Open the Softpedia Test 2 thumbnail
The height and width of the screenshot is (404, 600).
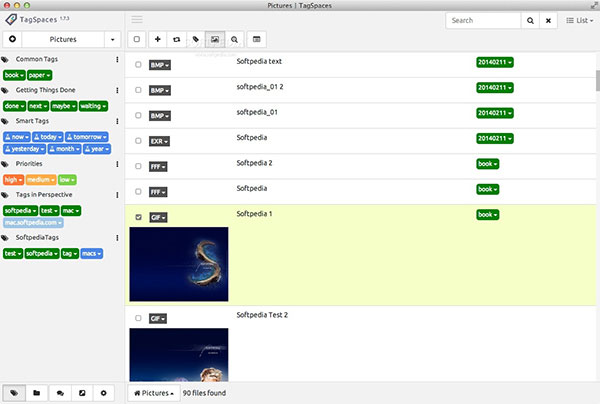(179, 355)
